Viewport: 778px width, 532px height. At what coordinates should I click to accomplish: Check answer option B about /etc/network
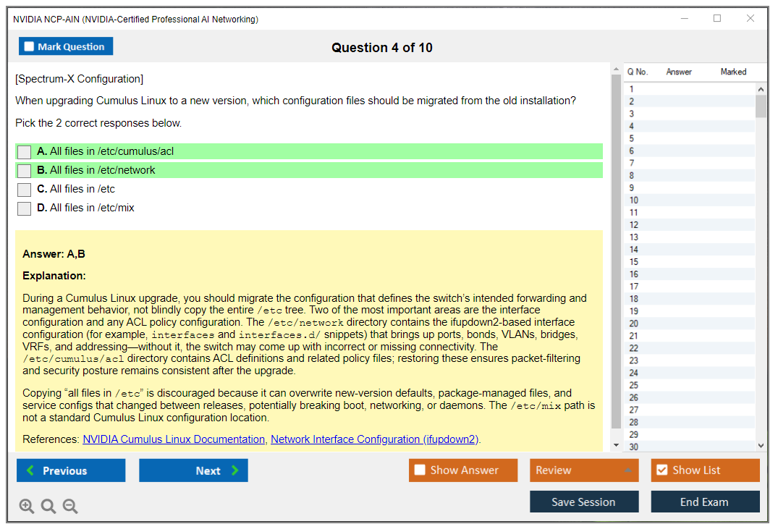24,170
